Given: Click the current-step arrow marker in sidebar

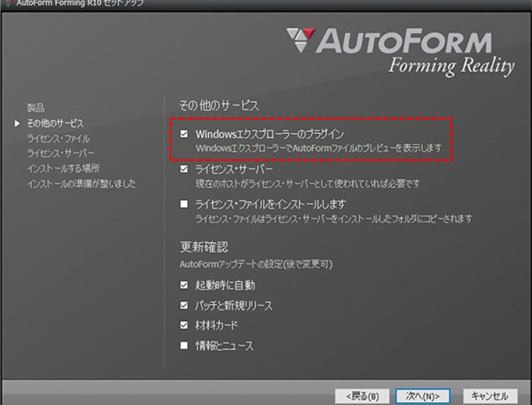Looking at the screenshot, I should click(17, 123).
